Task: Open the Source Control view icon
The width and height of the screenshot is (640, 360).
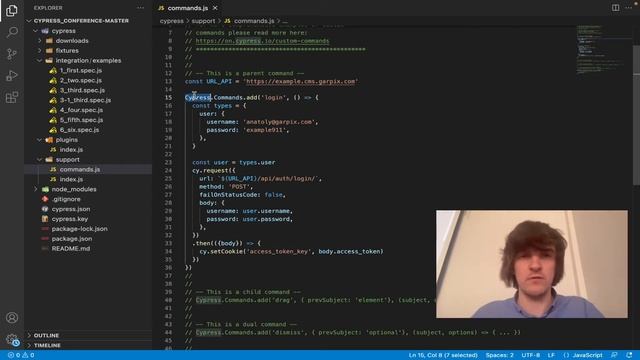Action: point(12,54)
